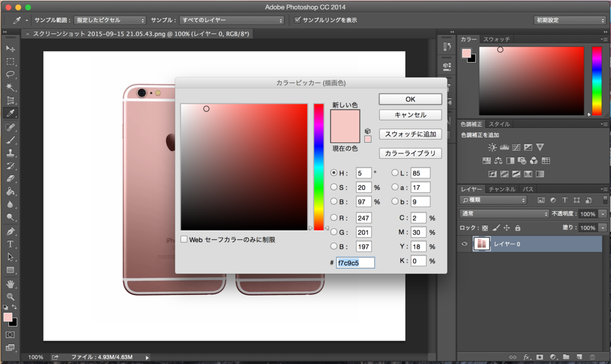Create a new group folder icon
Image resolution: width=611 pixels, height=364 pixels.
pyautogui.click(x=566, y=357)
